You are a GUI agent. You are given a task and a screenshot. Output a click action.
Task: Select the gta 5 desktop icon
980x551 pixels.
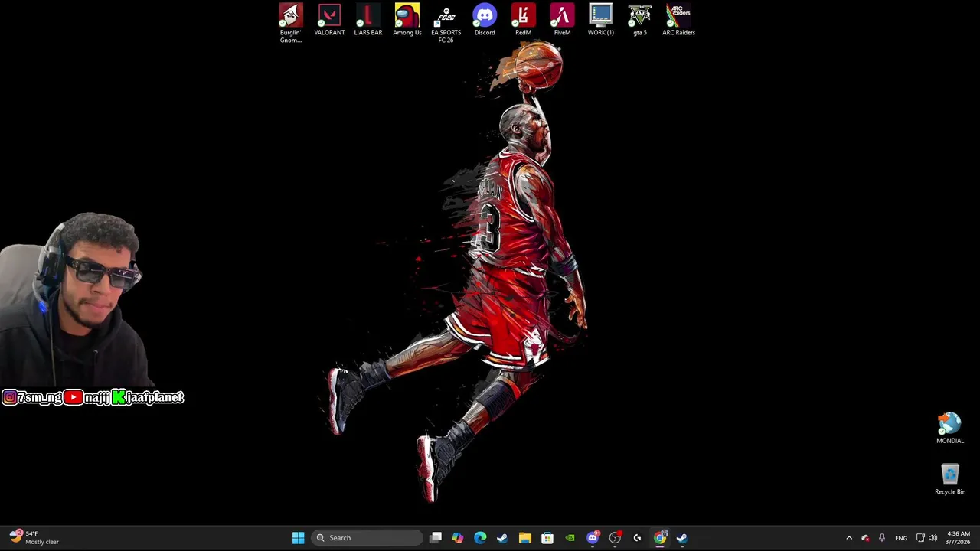pos(640,20)
